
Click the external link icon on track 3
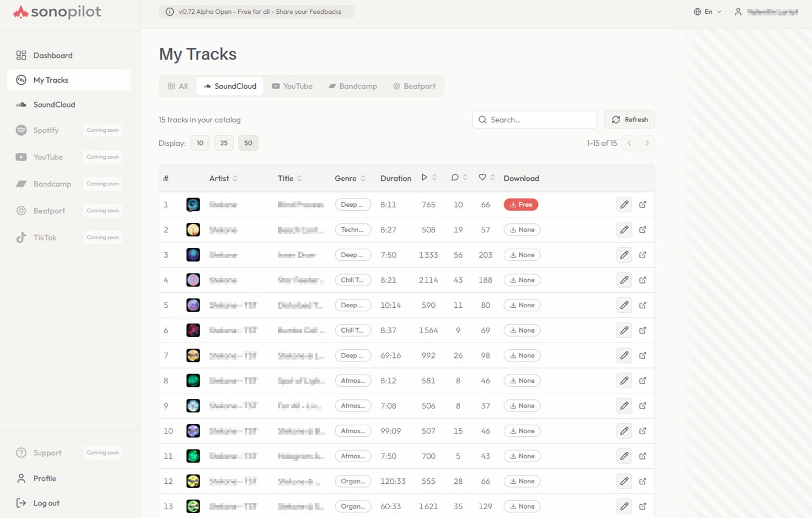coord(643,254)
